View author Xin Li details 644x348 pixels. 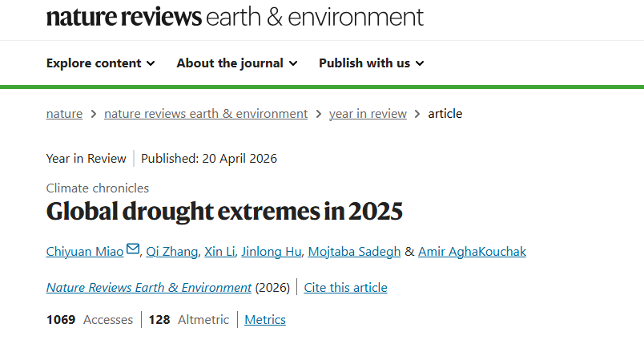click(219, 252)
